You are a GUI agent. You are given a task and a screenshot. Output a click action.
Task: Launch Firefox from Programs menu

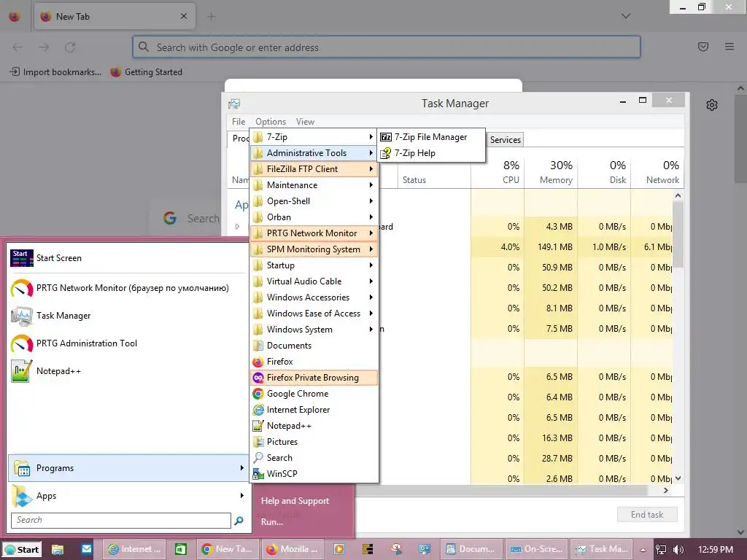click(314, 362)
